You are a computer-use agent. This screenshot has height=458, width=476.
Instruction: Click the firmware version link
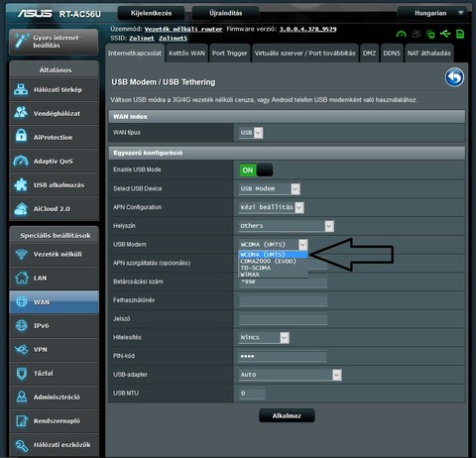307,29
